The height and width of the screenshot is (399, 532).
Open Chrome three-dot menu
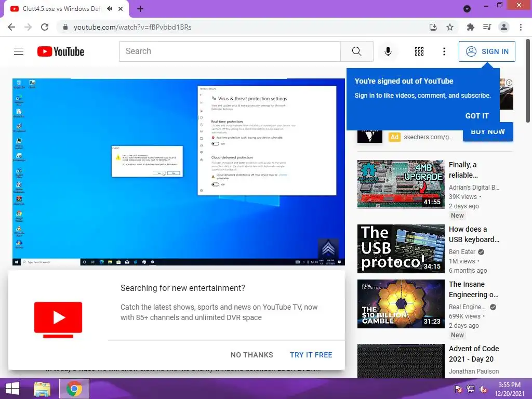pyautogui.click(x=521, y=27)
